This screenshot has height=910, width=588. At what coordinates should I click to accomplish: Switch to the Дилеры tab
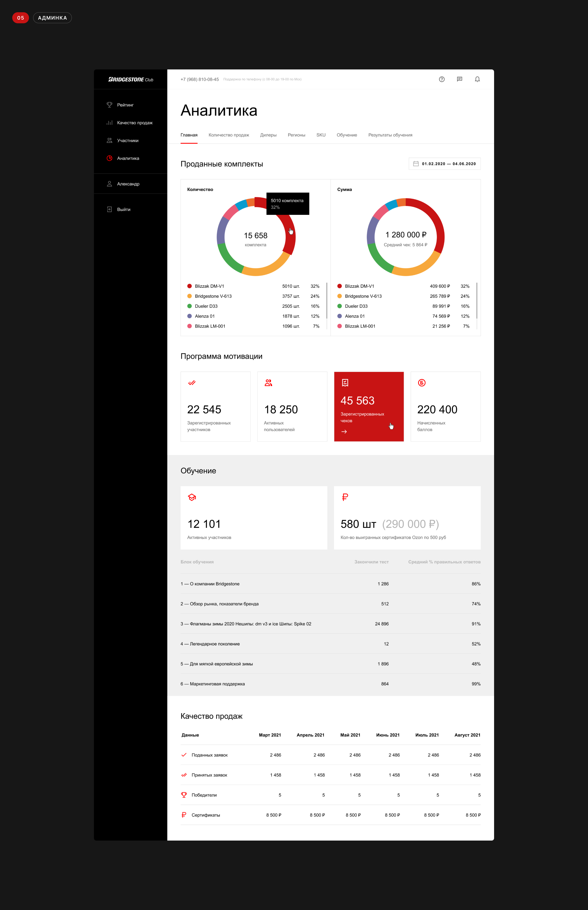(x=268, y=135)
